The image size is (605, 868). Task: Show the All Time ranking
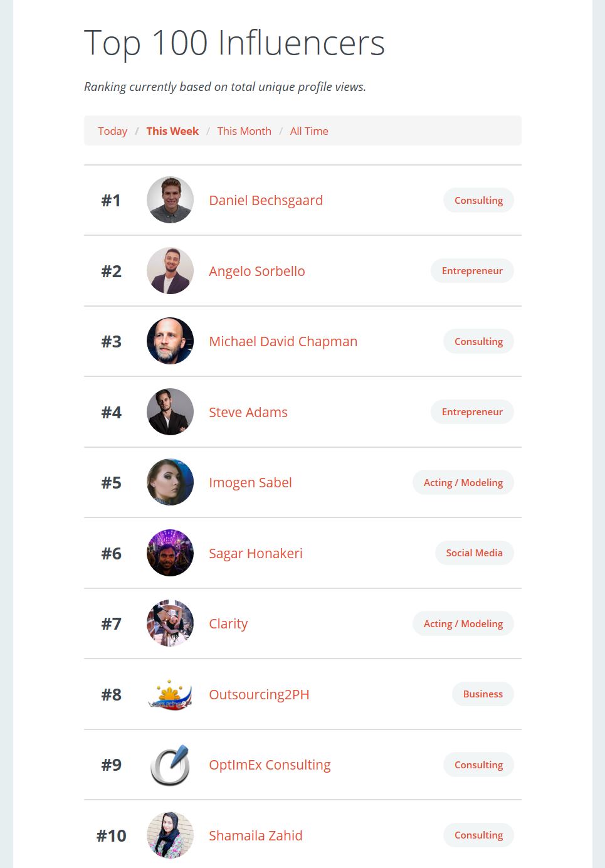tap(309, 131)
